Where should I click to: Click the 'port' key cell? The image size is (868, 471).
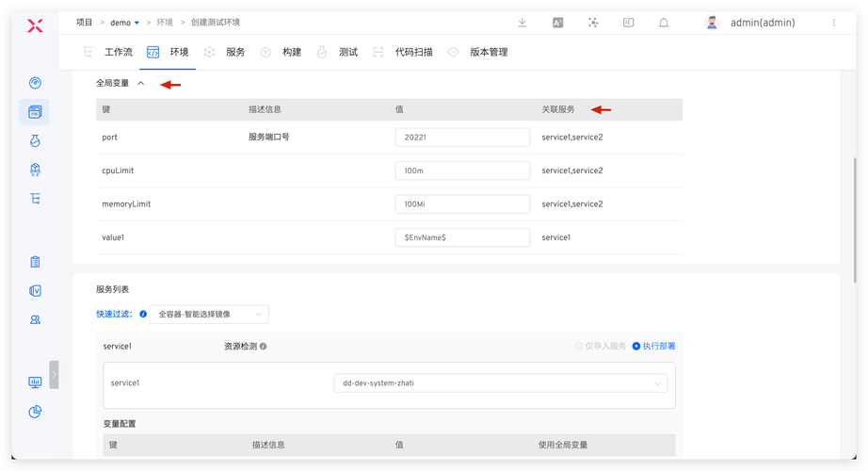pos(109,138)
